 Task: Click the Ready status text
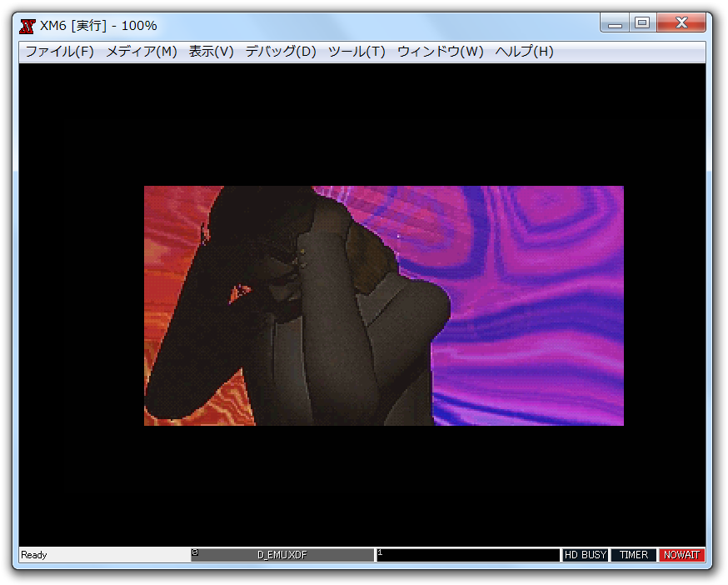pyautogui.click(x=34, y=555)
